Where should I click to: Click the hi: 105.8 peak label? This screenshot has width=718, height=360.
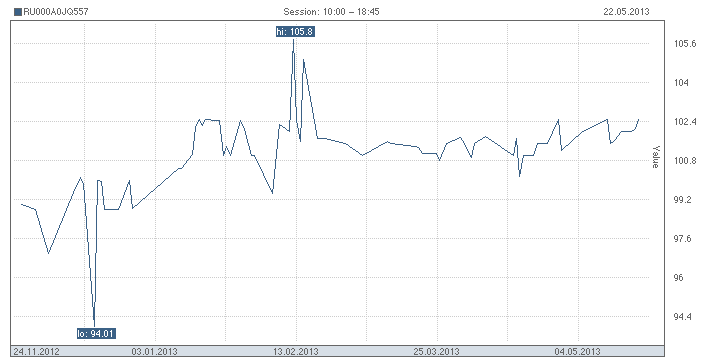pyautogui.click(x=295, y=32)
